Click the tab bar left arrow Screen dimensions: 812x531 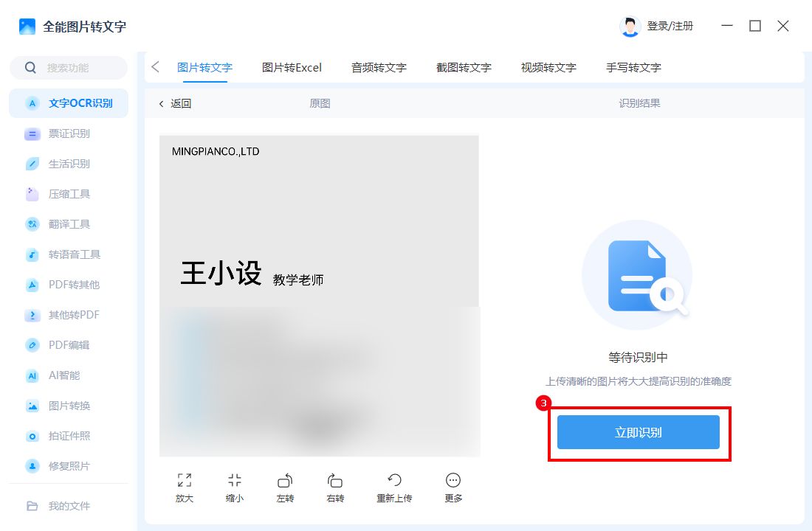point(155,67)
